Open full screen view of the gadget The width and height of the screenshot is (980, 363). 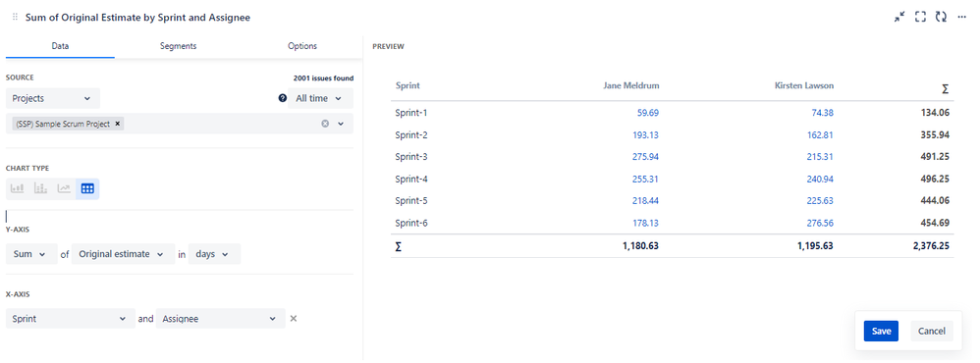pos(920,18)
